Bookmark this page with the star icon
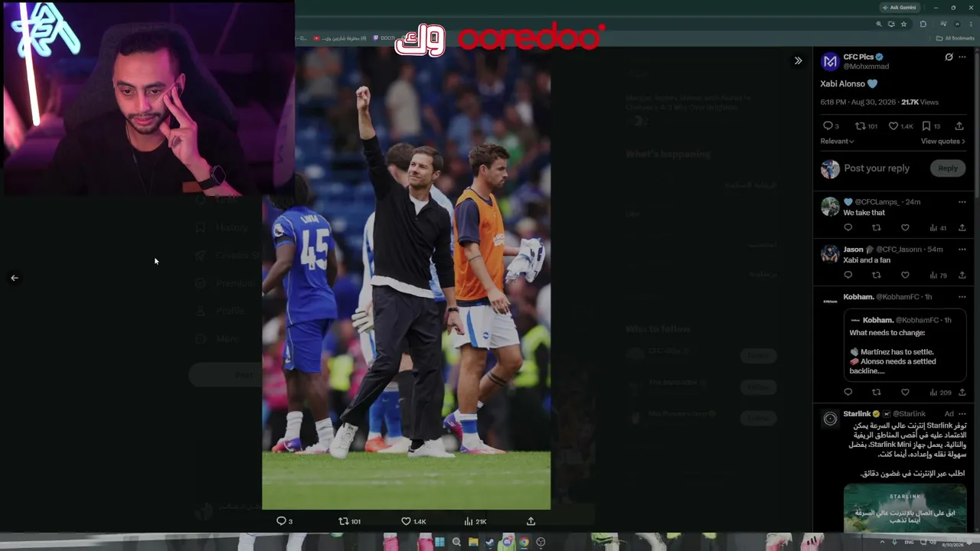 tap(903, 24)
